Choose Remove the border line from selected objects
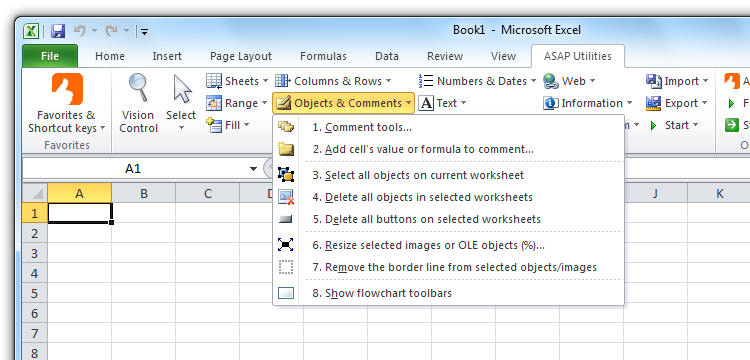 point(448,267)
